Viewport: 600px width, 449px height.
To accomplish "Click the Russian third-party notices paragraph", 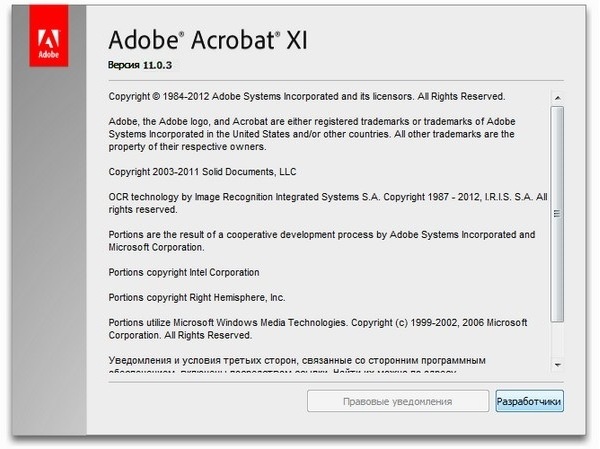I will click(296, 360).
